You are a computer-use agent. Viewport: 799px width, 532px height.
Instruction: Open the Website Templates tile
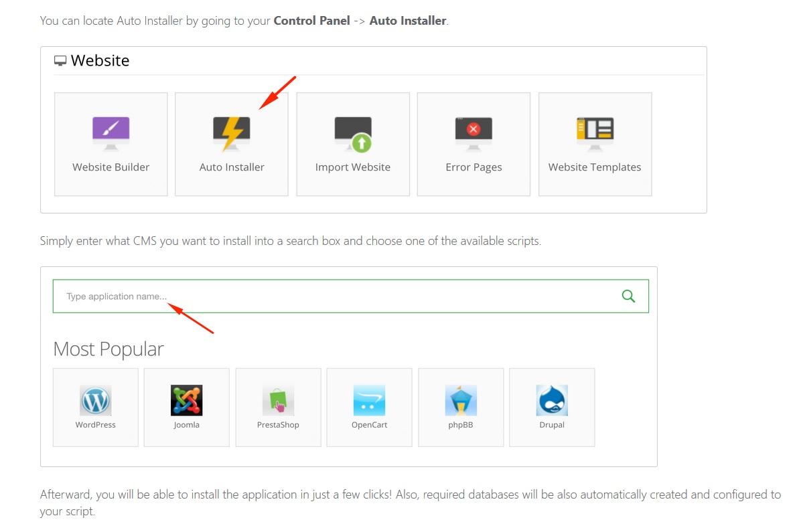click(595, 144)
